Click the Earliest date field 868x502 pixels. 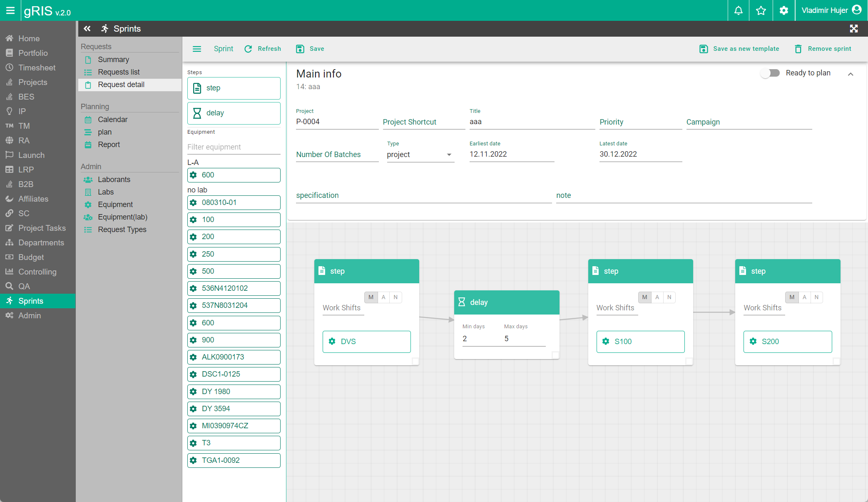[512, 154]
